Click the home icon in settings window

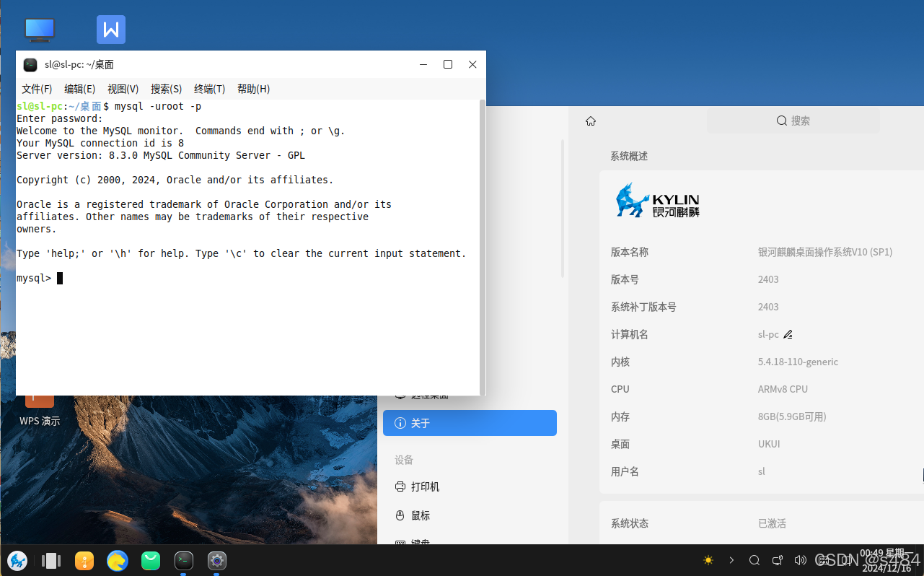click(591, 121)
